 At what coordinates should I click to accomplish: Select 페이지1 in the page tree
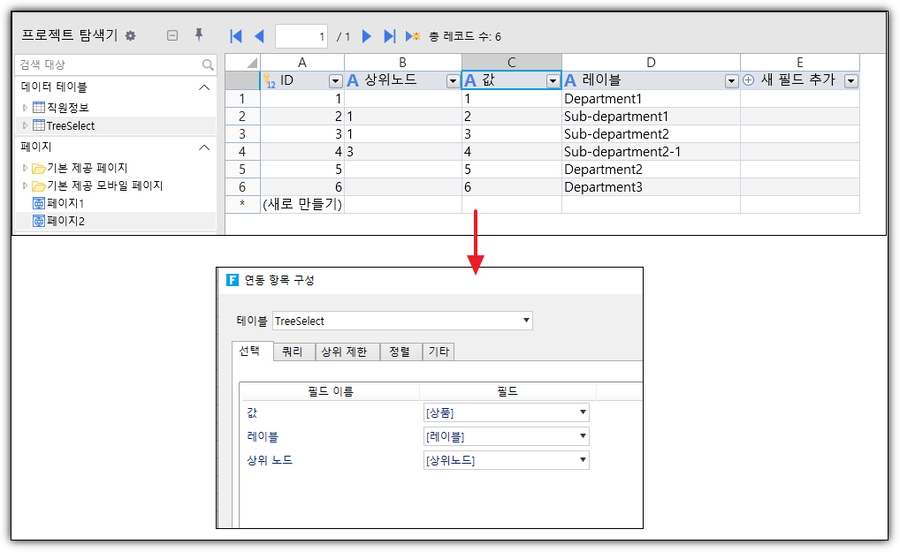pos(65,203)
